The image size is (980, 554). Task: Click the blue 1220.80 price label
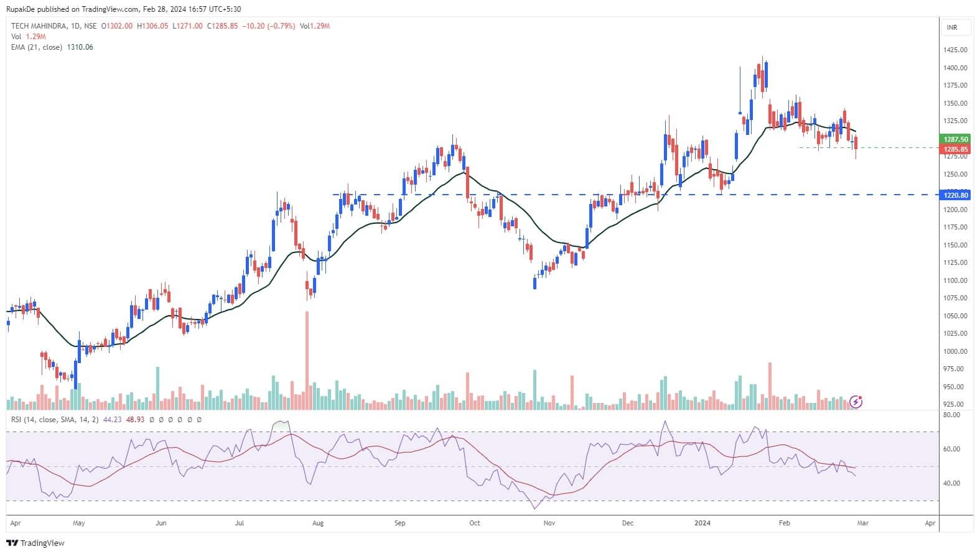click(x=956, y=195)
